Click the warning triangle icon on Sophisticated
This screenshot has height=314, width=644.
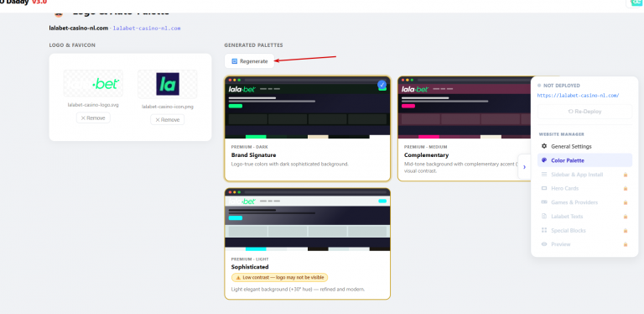pyautogui.click(x=238, y=277)
